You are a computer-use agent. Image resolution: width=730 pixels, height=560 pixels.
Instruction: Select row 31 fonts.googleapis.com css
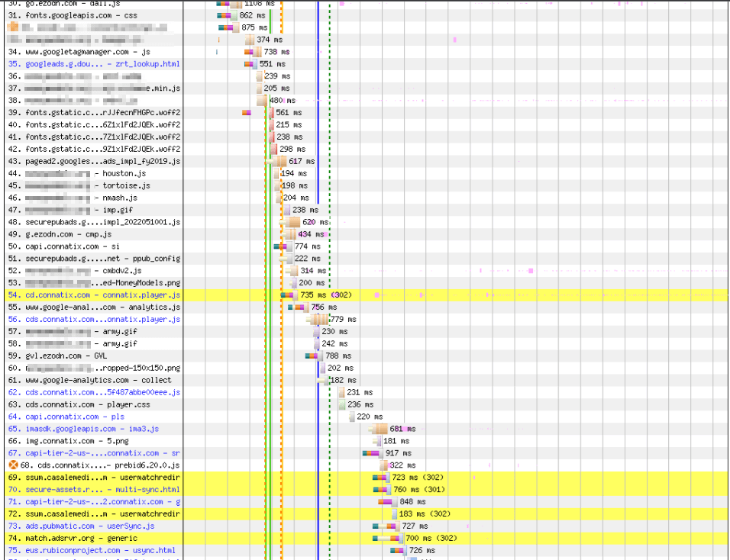click(73, 15)
